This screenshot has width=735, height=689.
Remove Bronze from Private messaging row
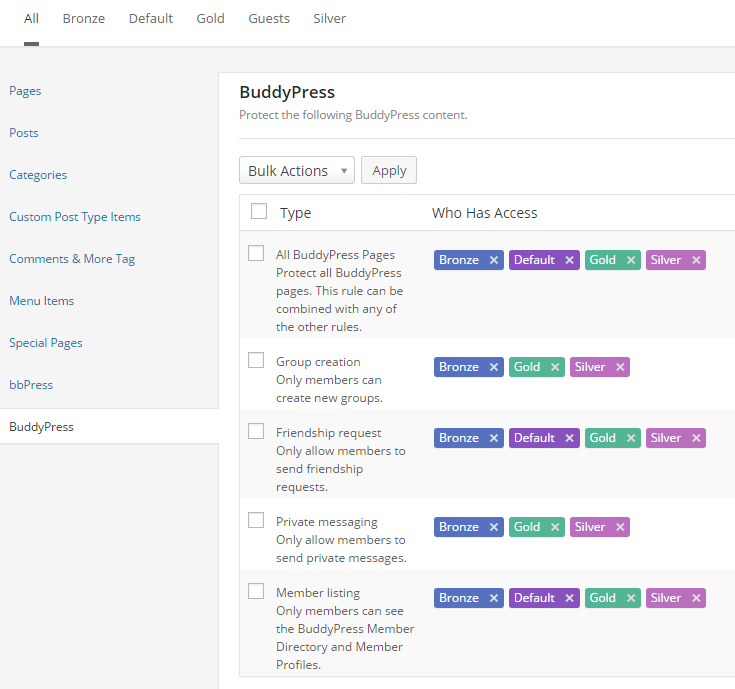tap(494, 527)
